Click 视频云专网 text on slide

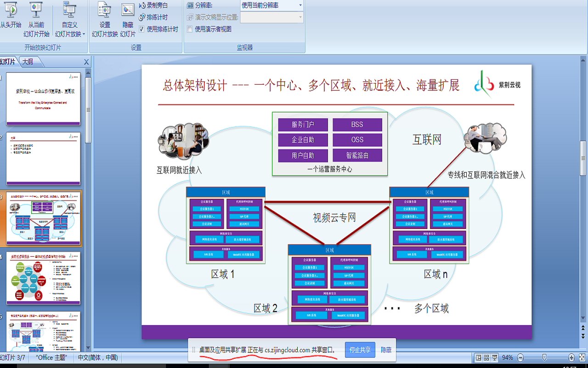[334, 218]
